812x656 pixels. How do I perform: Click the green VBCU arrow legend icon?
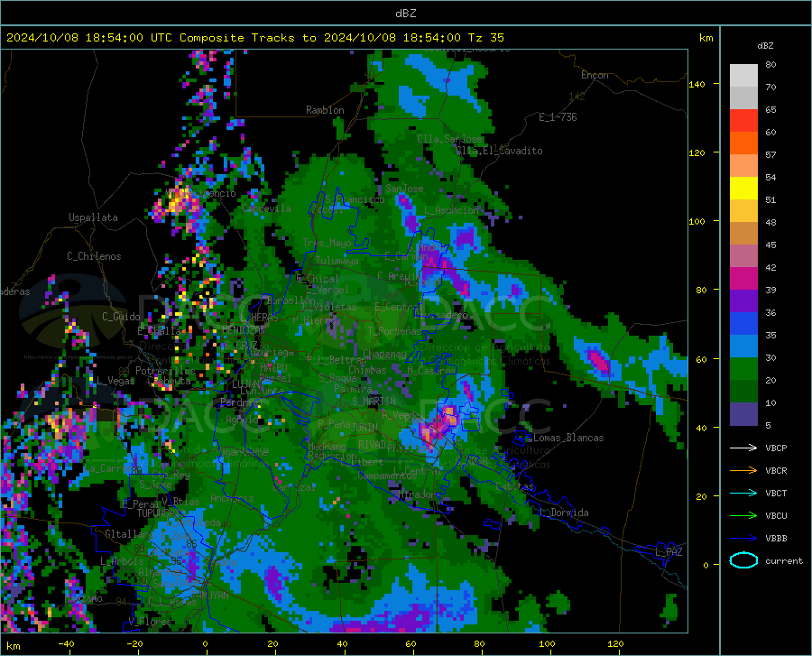coord(743,515)
